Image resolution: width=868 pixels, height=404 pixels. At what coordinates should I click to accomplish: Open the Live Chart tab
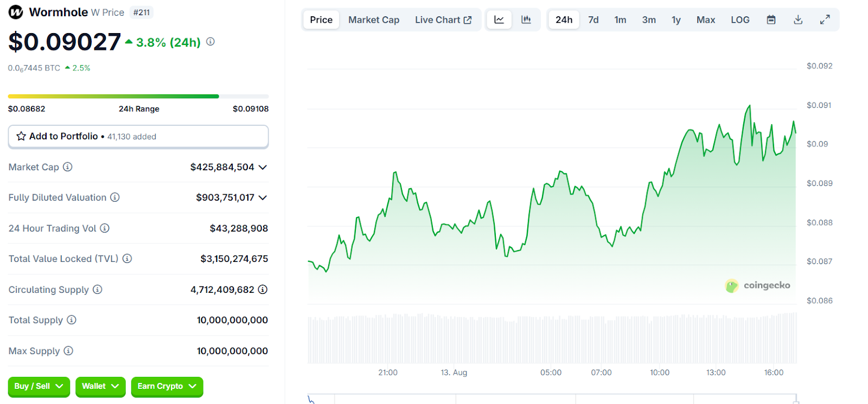(x=443, y=20)
